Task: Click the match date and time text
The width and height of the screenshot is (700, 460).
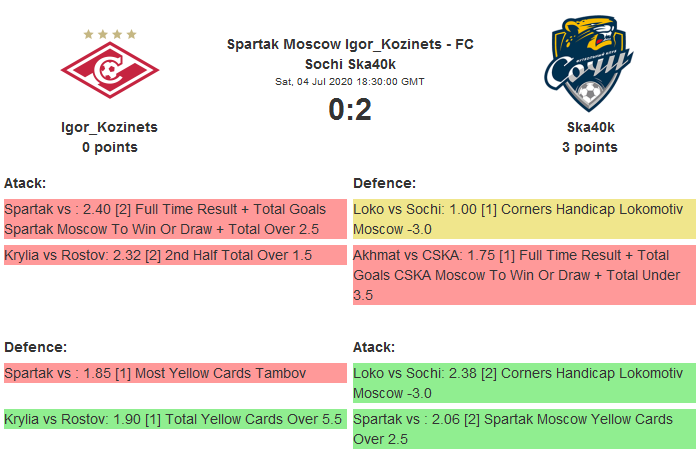Action: click(350, 81)
